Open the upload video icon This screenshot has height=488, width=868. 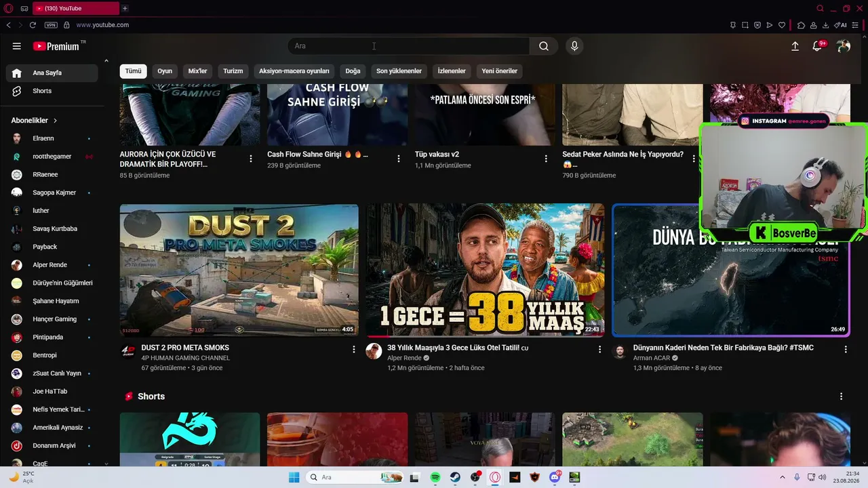click(795, 46)
